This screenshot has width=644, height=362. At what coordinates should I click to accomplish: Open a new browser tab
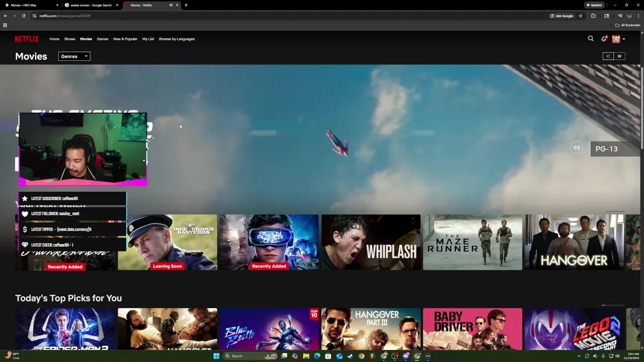[x=186, y=5]
